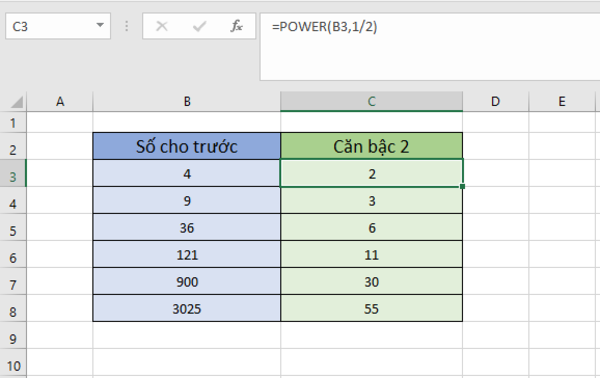Select row 1 header
600x378 pixels.
(x=13, y=123)
